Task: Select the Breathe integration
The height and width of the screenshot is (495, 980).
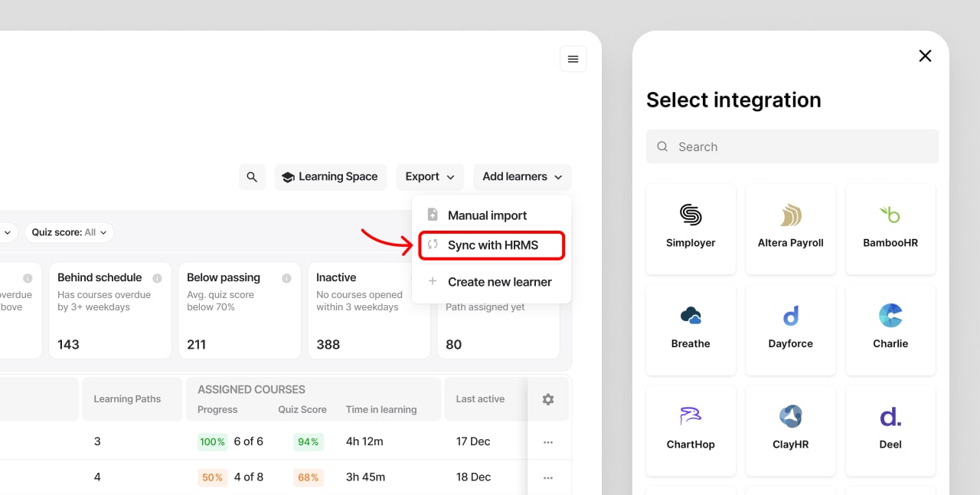Action: pos(691,330)
